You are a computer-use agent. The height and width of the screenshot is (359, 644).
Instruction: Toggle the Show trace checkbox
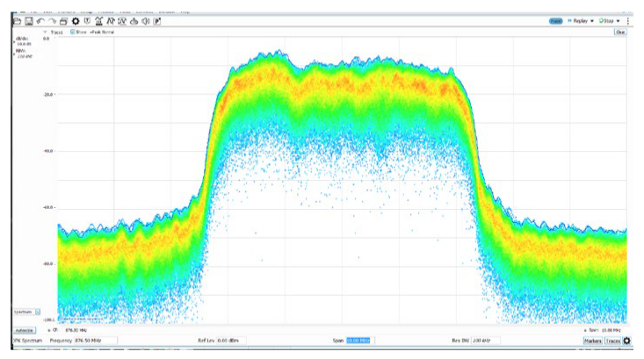(x=73, y=32)
